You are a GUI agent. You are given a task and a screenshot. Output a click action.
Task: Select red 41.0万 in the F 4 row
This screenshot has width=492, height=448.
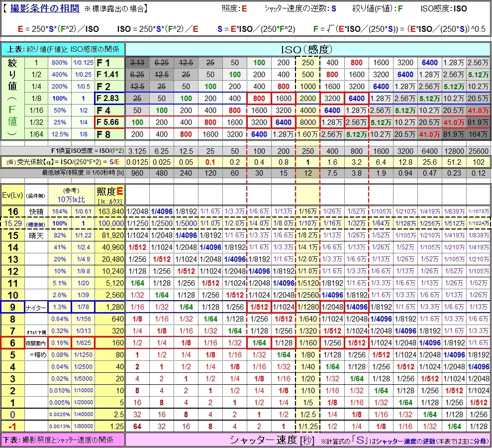478,111
